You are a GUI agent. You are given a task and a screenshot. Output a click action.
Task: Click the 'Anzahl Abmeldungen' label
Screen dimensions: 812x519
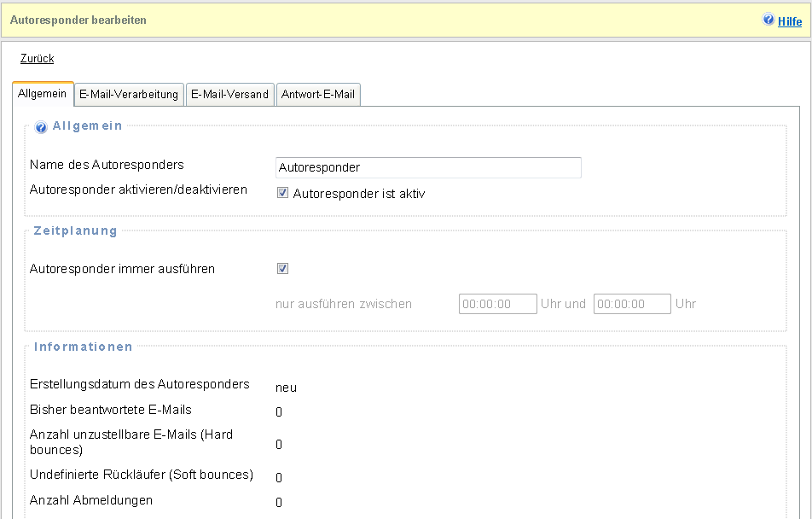pos(91,500)
